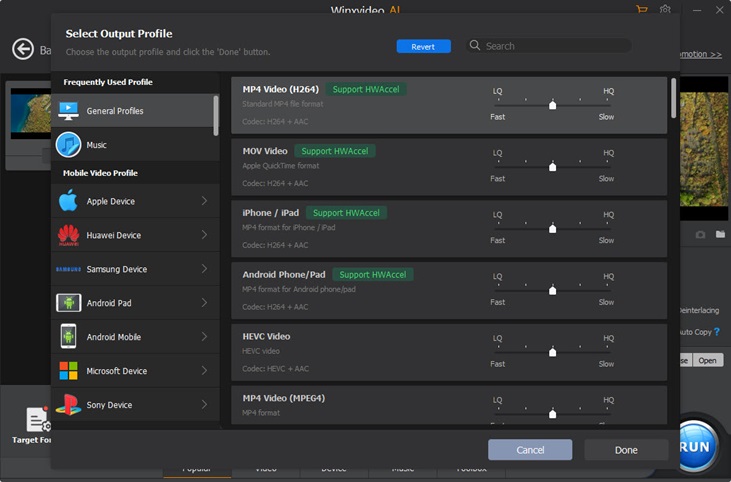Click the back arrow icon
Viewport: 731px width, 482px height.
pos(23,49)
